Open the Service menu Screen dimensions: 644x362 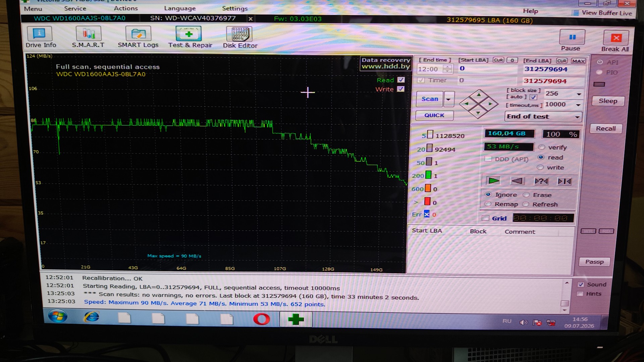click(x=75, y=8)
